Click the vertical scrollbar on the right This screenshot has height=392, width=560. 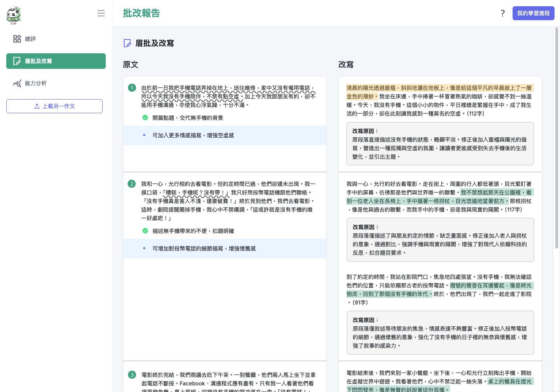coord(556,136)
